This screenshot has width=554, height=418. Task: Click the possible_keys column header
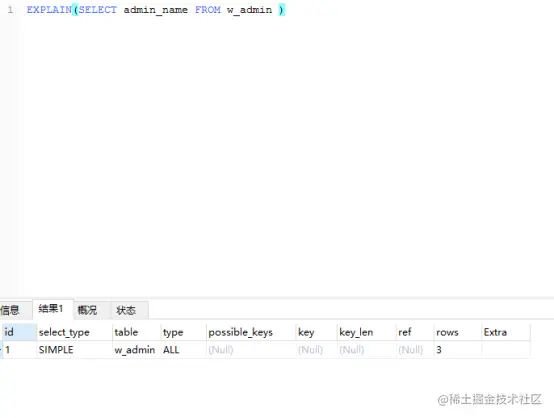251,332
